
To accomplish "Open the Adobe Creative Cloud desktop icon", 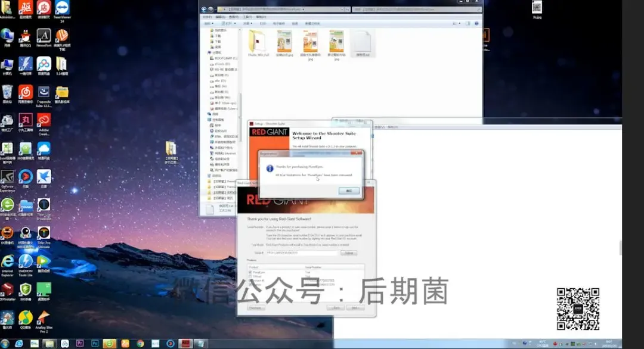I will [x=44, y=124].
